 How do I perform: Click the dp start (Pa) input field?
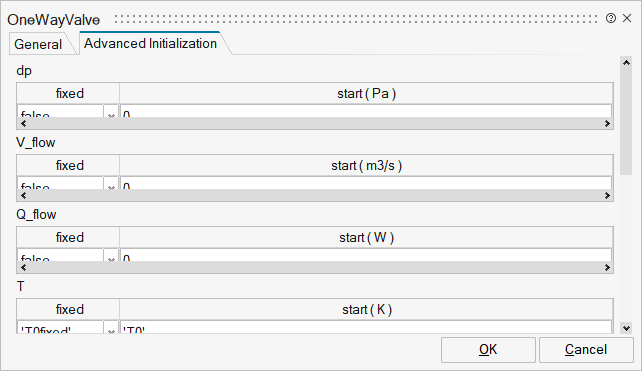366,111
